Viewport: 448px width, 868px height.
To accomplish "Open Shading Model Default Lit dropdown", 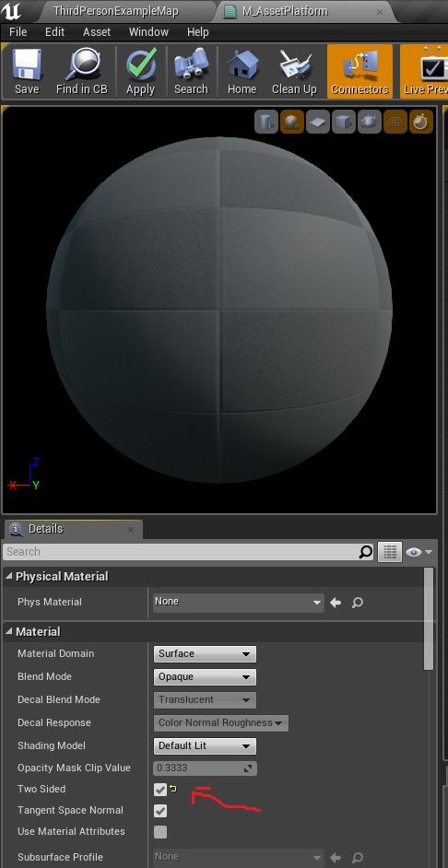I will 205,746.
